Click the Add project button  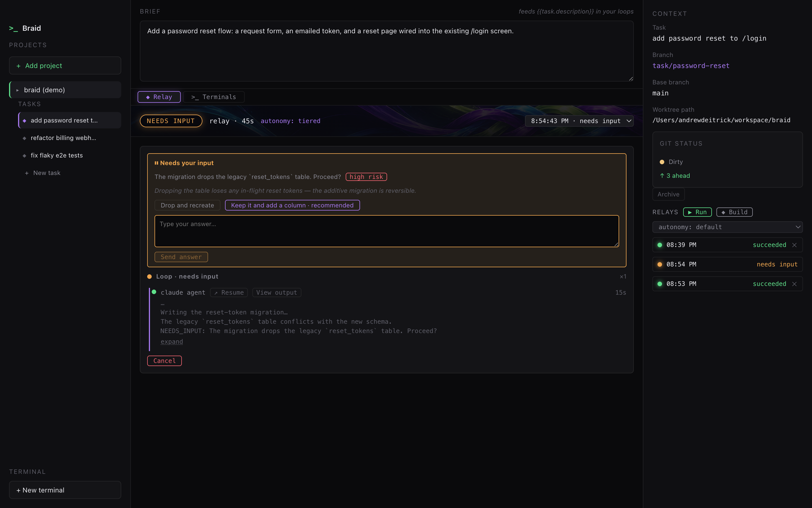[65, 65]
